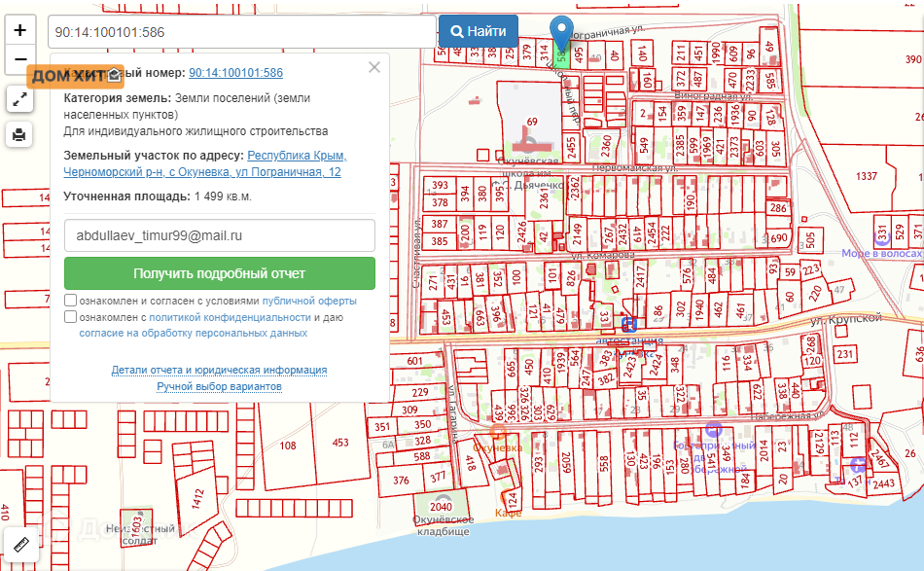Open согласие на обработку персональных данных link
Viewport: 924px width, 571px height.
point(193,333)
